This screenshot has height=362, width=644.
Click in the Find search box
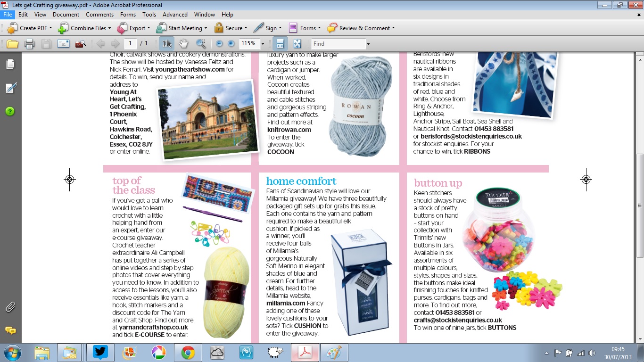pos(339,44)
